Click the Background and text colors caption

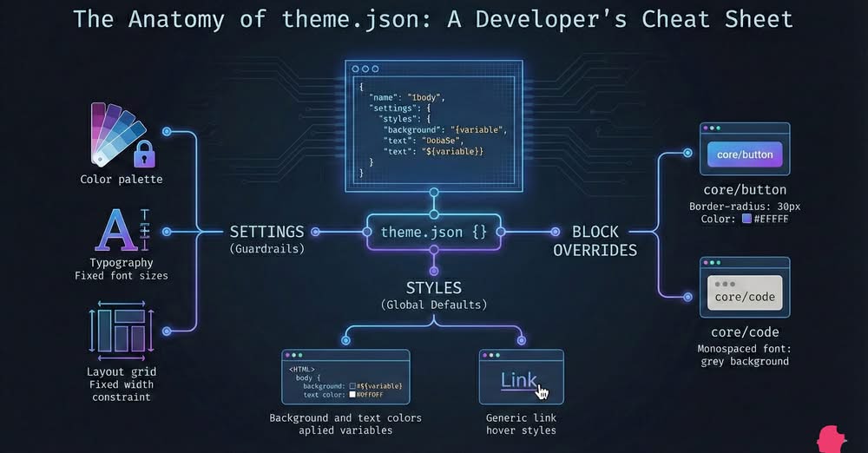click(345, 423)
